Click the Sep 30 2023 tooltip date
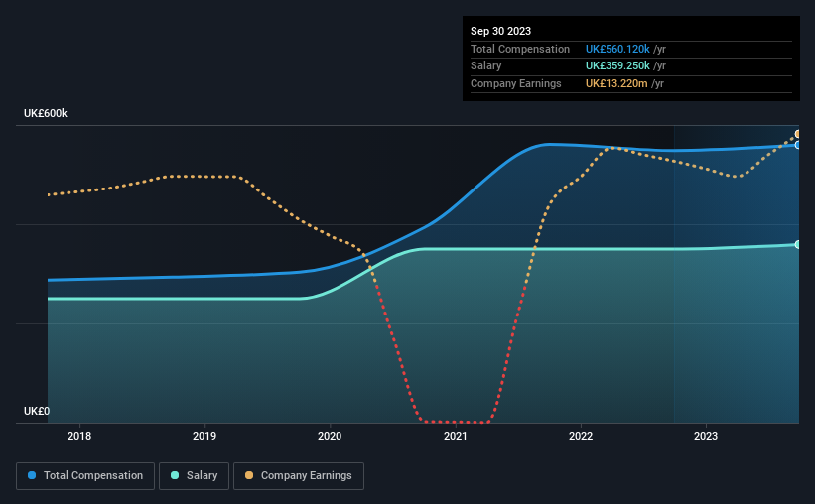Image resolution: width=815 pixels, height=504 pixels. [x=500, y=31]
